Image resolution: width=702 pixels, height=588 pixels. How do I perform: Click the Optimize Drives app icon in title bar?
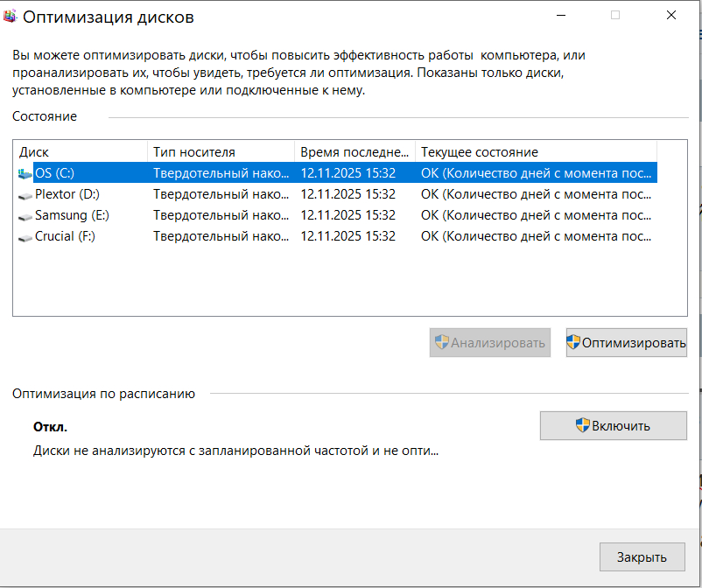click(x=10, y=17)
